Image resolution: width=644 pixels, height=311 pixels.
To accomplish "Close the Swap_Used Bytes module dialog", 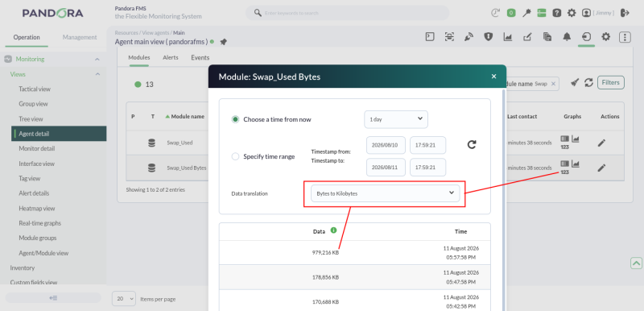I will point(493,77).
